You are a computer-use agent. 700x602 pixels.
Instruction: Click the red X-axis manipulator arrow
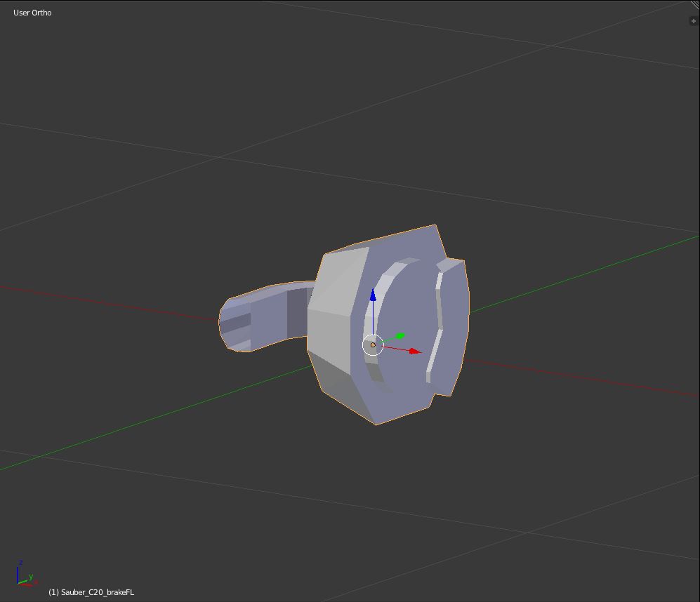pos(415,352)
